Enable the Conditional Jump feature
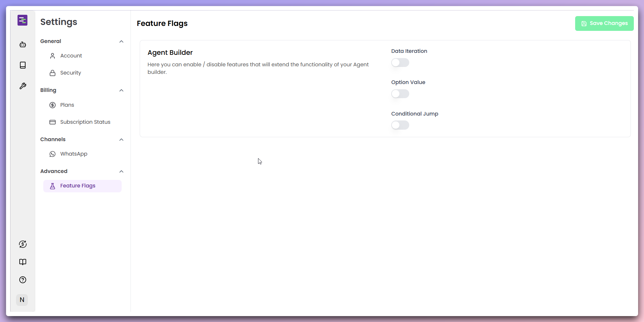This screenshot has width=644, height=322. pyautogui.click(x=400, y=125)
